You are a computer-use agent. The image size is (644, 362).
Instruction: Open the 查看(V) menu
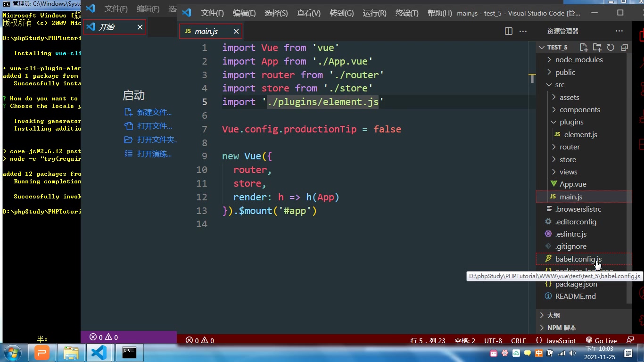(x=309, y=13)
